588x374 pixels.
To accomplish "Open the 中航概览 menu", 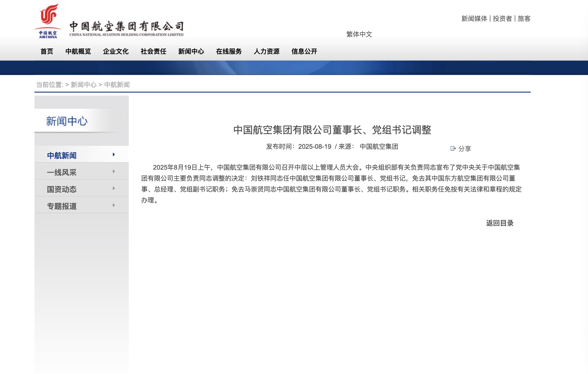I will [78, 51].
